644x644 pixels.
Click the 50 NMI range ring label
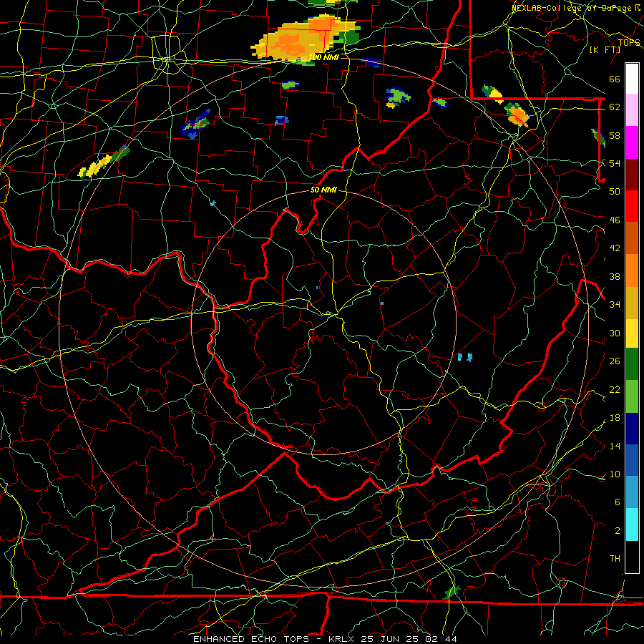(x=323, y=190)
